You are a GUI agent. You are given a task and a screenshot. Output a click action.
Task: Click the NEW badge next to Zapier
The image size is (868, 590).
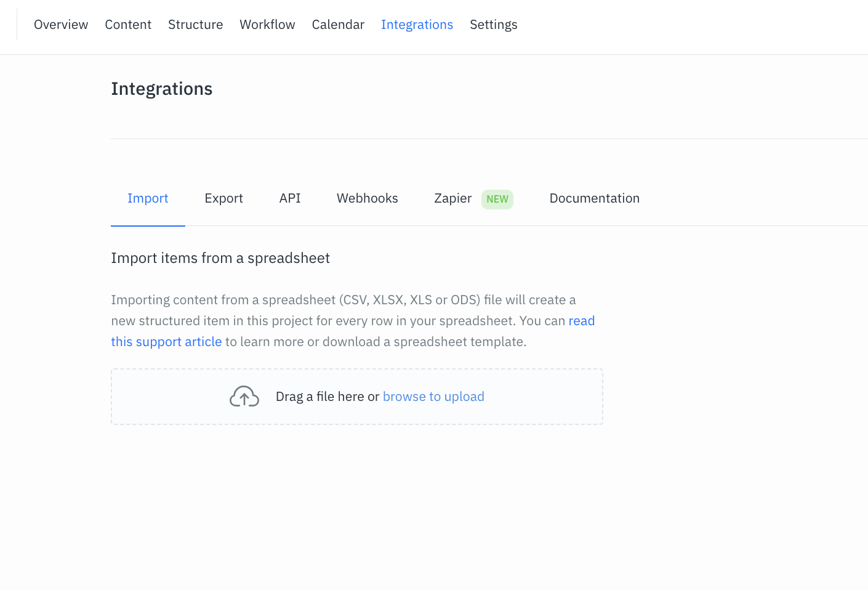click(x=497, y=199)
